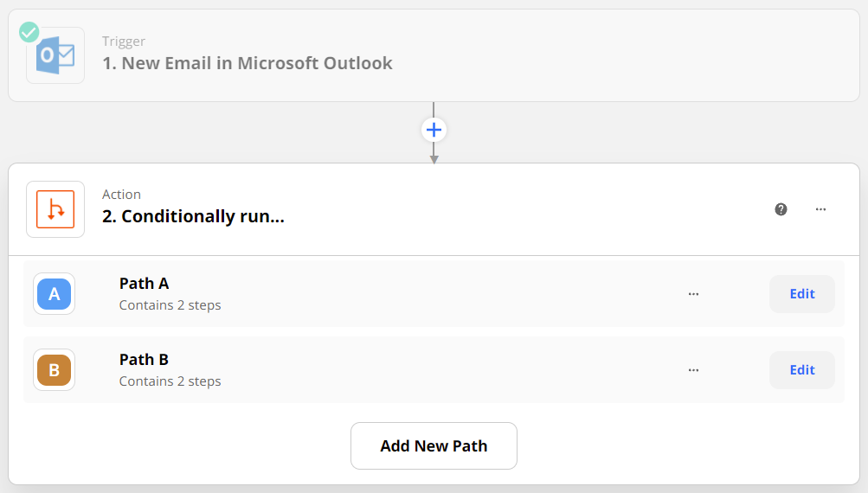This screenshot has height=493, width=868.
Task: Open help for Conditionally run step
Action: (781, 209)
